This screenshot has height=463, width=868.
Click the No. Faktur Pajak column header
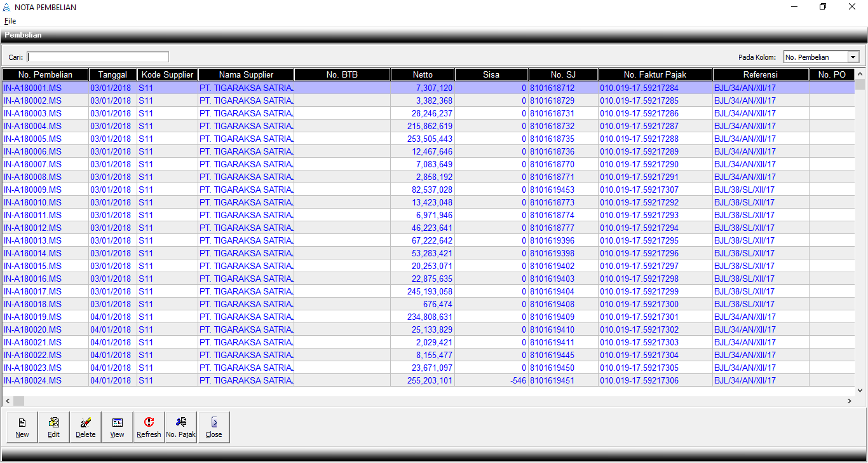pyautogui.click(x=655, y=75)
